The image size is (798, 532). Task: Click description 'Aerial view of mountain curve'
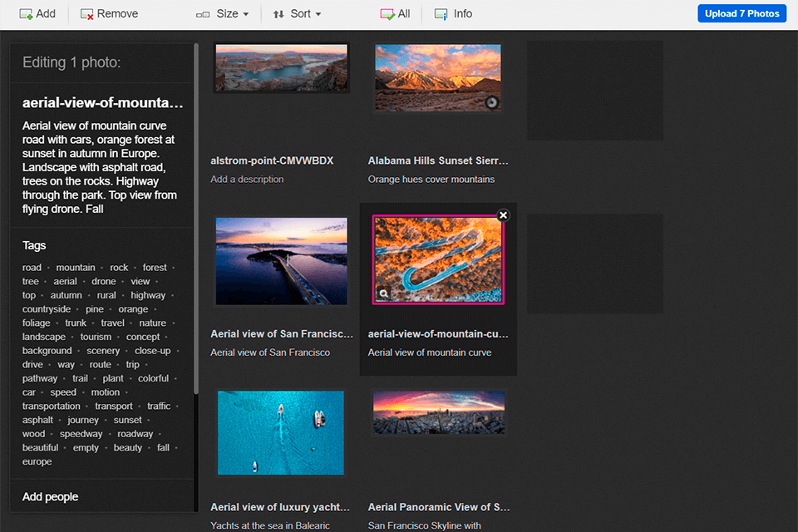(430, 352)
